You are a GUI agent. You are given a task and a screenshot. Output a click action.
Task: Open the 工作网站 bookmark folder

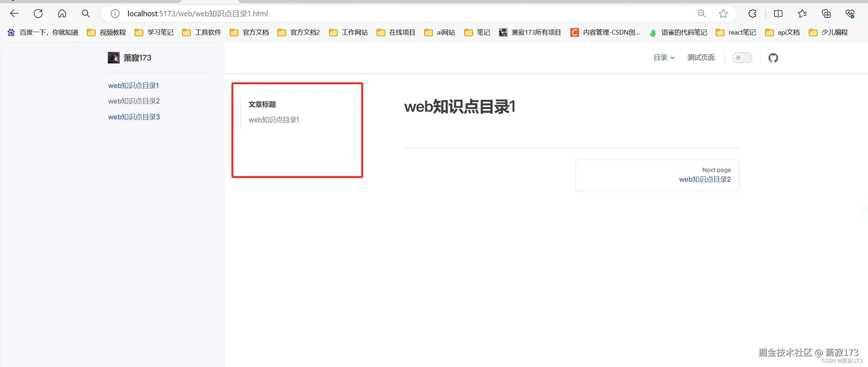[x=348, y=32]
